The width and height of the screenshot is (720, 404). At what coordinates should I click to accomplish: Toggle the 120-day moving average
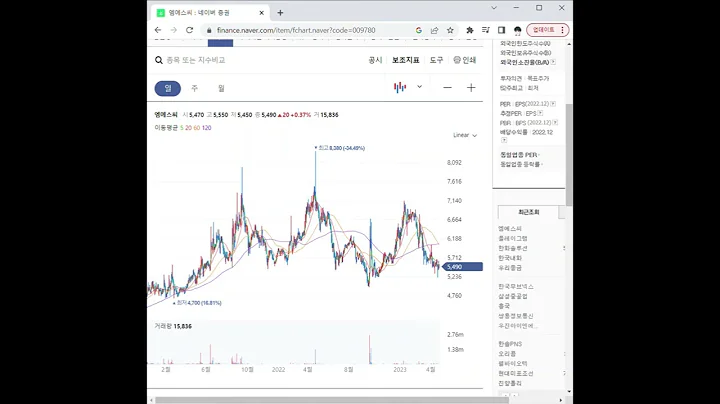tap(207, 128)
